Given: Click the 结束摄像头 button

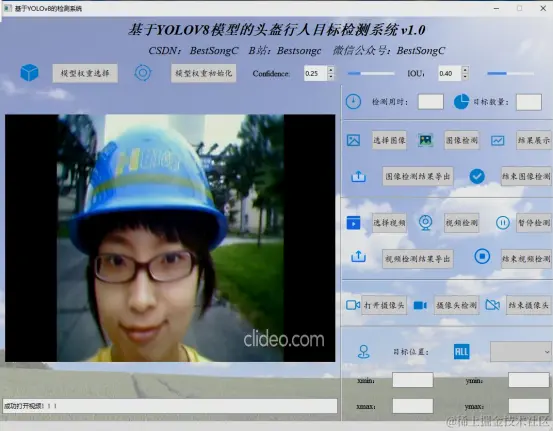Looking at the screenshot, I should point(529,305).
